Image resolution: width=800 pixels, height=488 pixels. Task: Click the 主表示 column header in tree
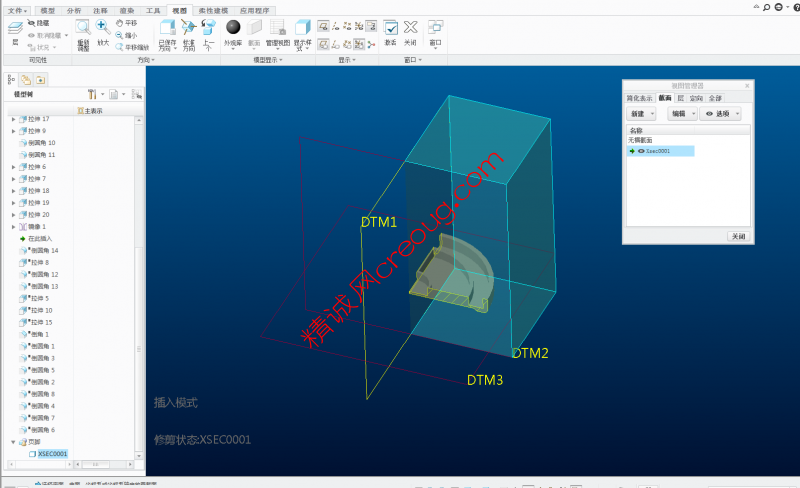pos(90,111)
